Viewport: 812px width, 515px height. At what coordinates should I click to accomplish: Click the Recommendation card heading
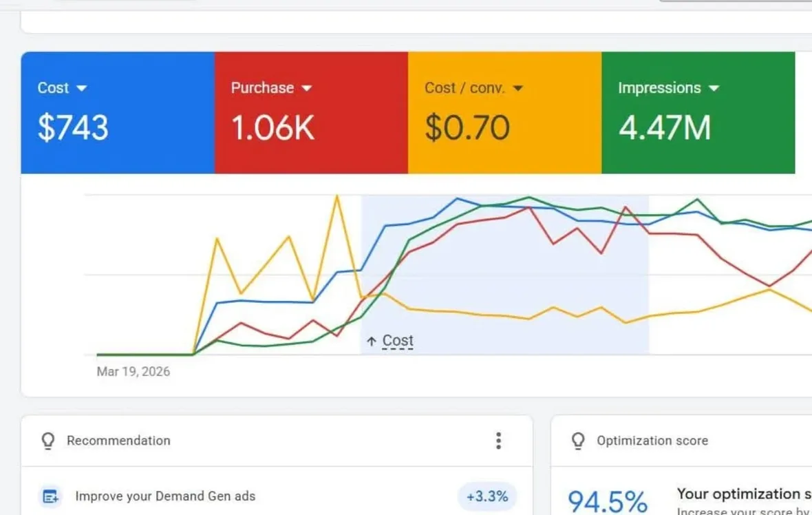pos(118,441)
